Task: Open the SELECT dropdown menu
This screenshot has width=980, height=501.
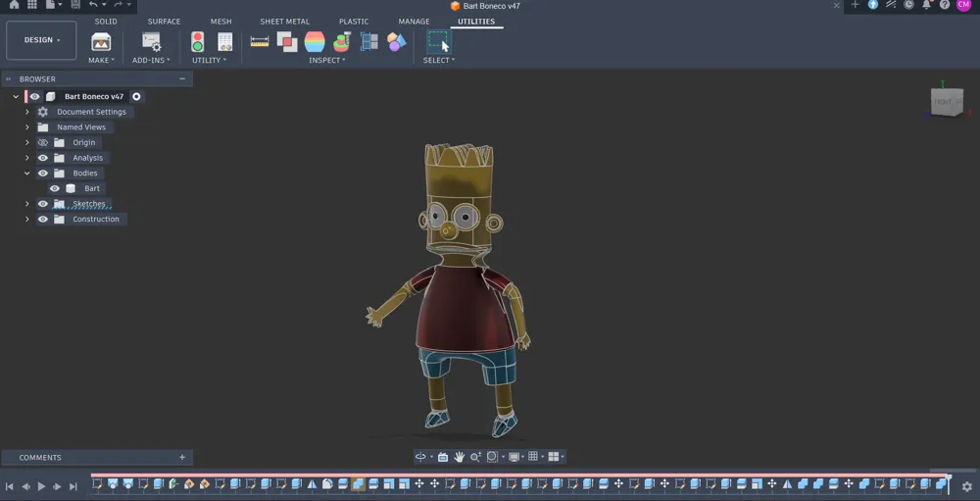Action: (x=439, y=60)
